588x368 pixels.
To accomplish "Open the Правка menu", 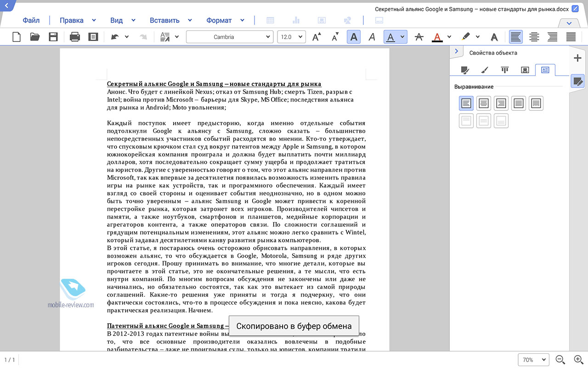I will click(78, 20).
